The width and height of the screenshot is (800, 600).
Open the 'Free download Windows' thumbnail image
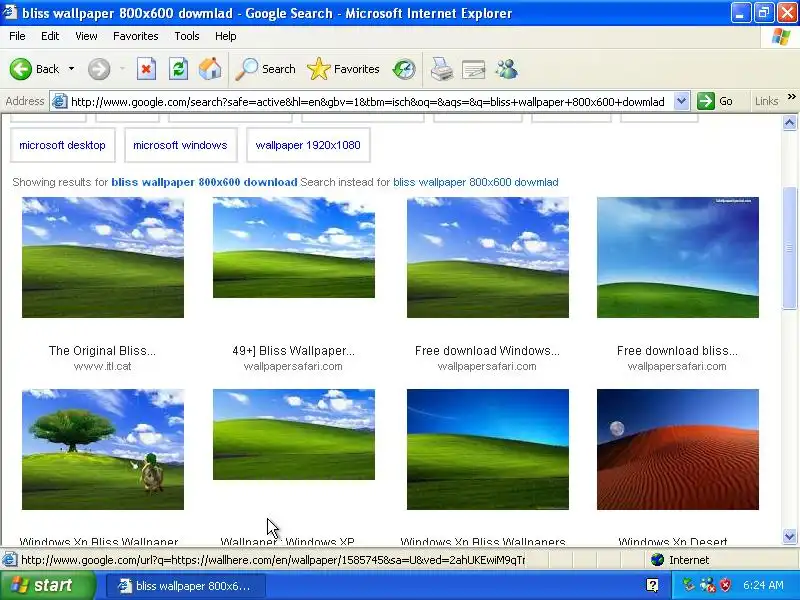coord(488,257)
